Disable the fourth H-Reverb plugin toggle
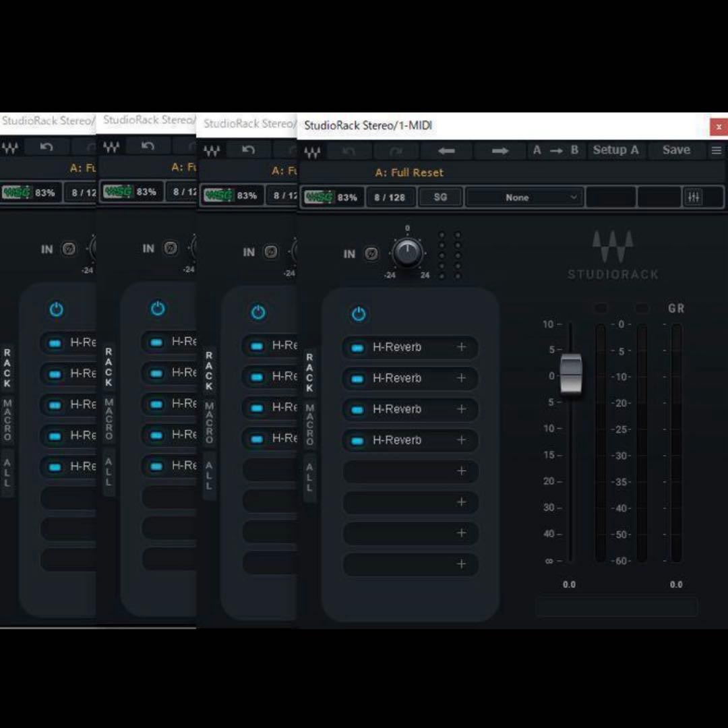 358,441
